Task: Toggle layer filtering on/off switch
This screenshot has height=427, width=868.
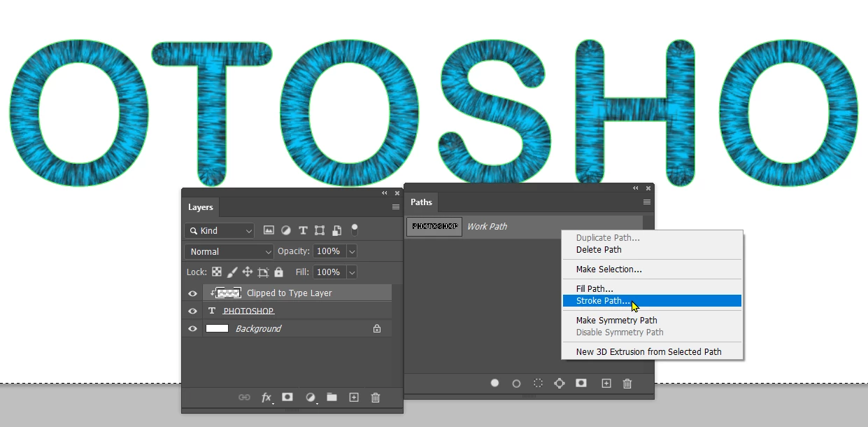Action: click(355, 229)
